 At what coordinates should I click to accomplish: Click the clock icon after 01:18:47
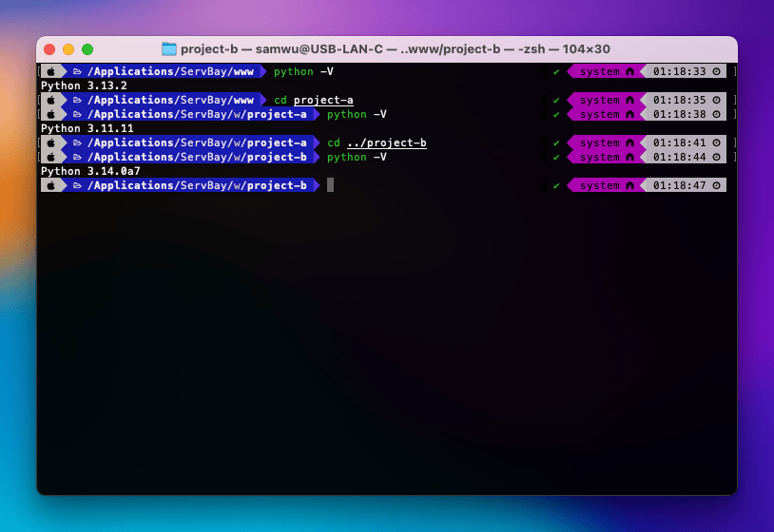[x=716, y=185]
